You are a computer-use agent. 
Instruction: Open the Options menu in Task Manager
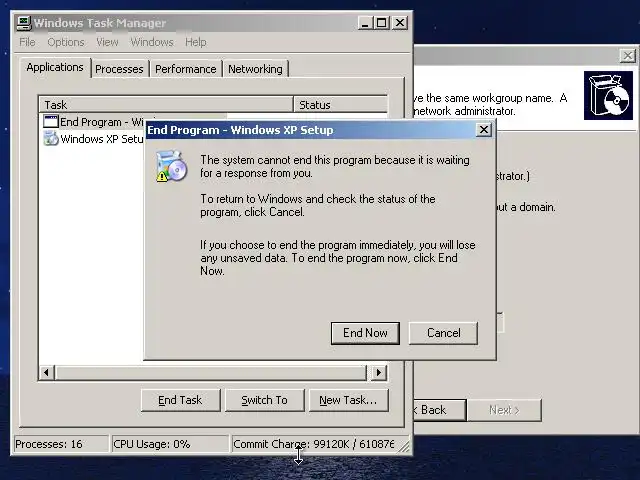(x=66, y=42)
